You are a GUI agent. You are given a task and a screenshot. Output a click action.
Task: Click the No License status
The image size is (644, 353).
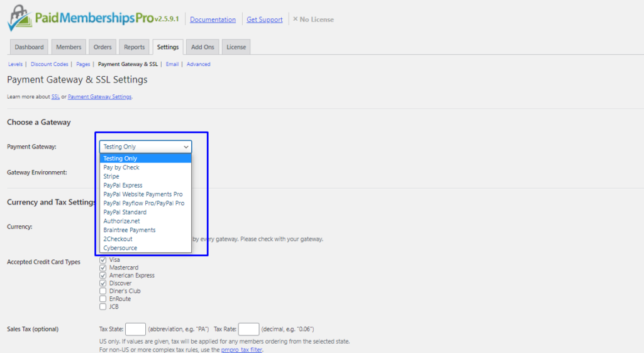(x=313, y=20)
